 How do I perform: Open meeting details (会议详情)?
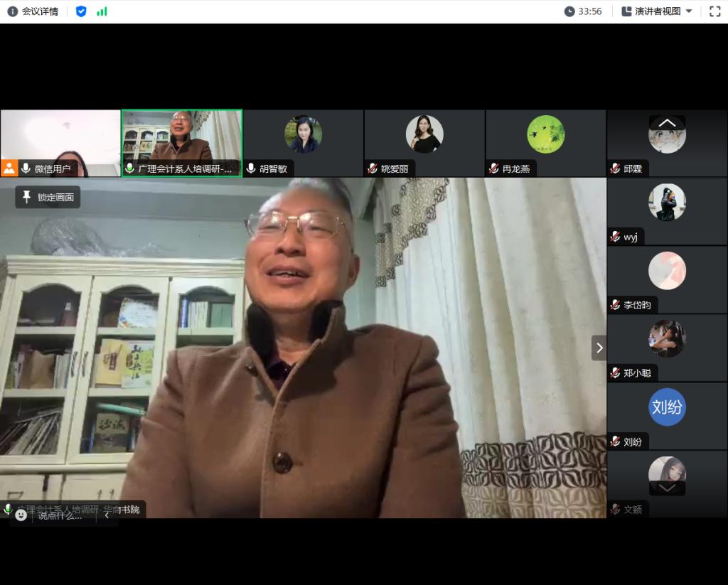[x=33, y=11]
